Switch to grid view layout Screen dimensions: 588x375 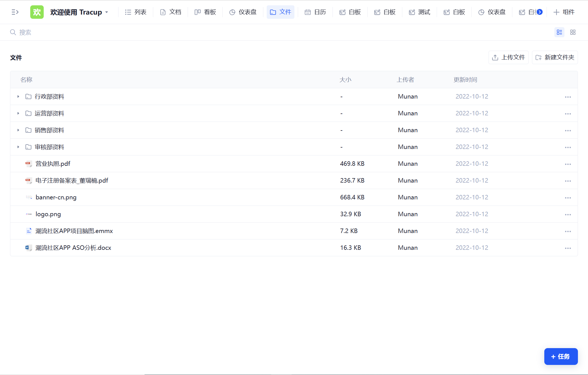[x=573, y=32]
